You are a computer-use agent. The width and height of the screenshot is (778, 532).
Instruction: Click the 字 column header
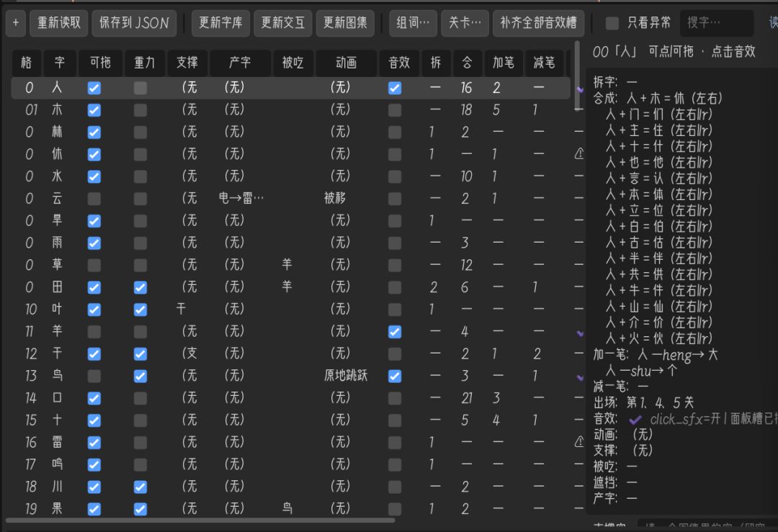tap(60, 63)
